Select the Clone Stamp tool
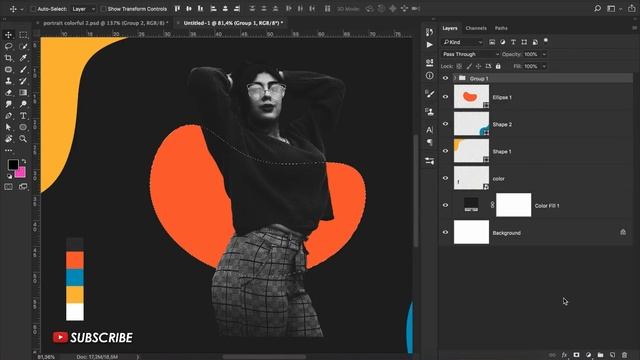The width and height of the screenshot is (640, 360). [9, 81]
